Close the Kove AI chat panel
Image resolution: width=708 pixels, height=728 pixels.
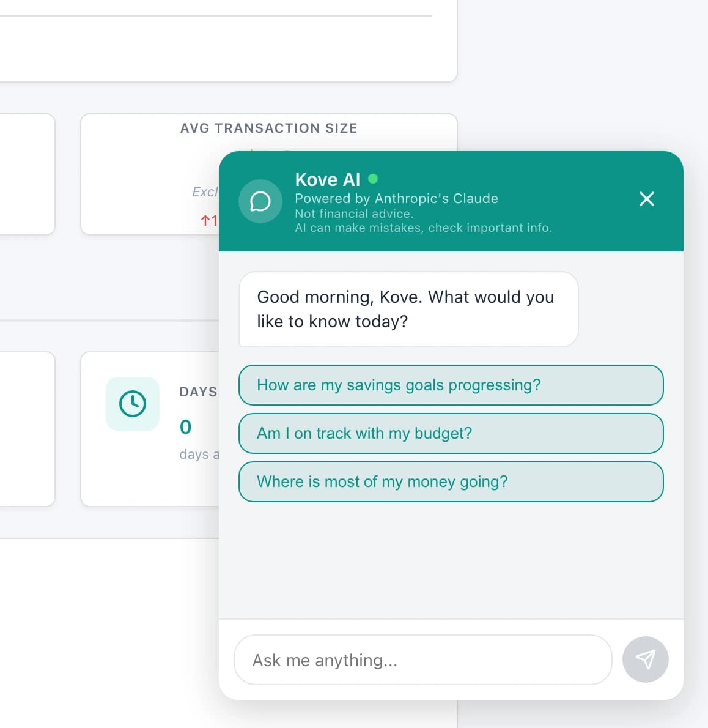pos(646,199)
